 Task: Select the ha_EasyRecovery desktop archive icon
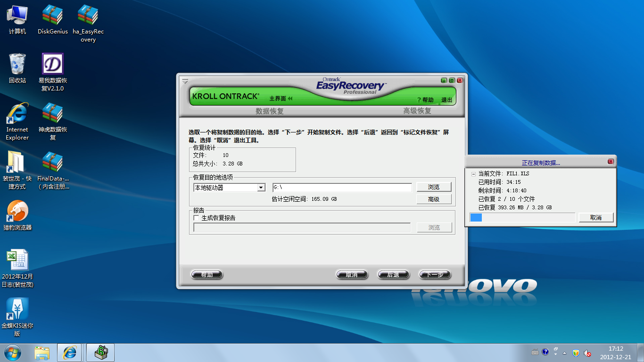pyautogui.click(x=88, y=24)
